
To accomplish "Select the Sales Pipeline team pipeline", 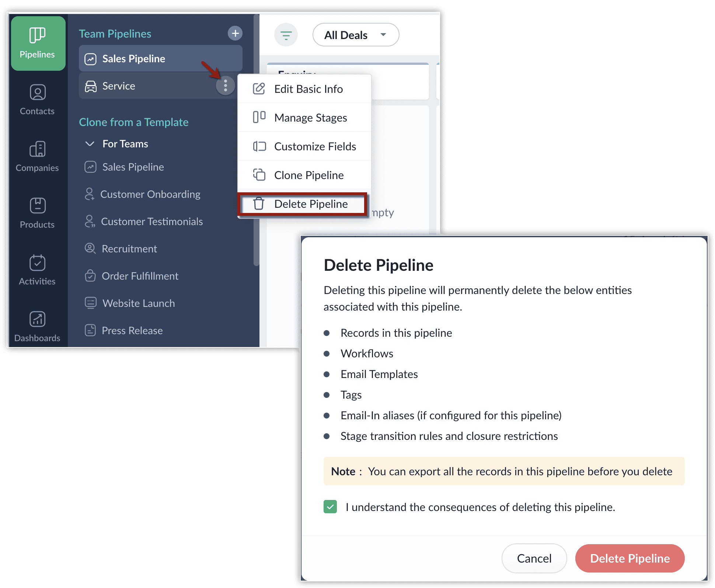I will coord(161,59).
